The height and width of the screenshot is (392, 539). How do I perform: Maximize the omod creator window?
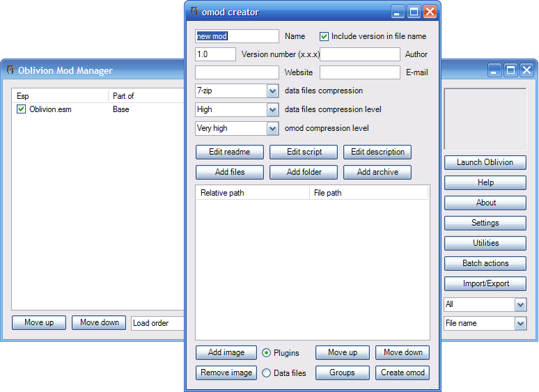pyautogui.click(x=414, y=12)
